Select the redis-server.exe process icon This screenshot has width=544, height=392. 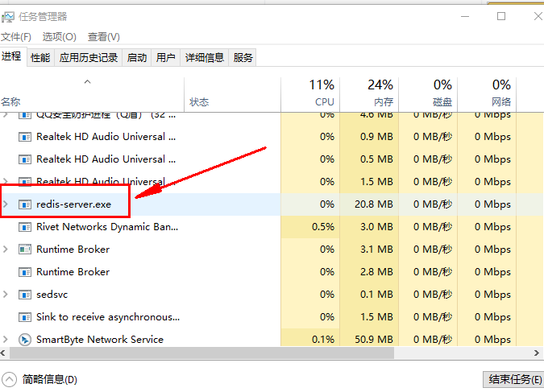coord(25,204)
